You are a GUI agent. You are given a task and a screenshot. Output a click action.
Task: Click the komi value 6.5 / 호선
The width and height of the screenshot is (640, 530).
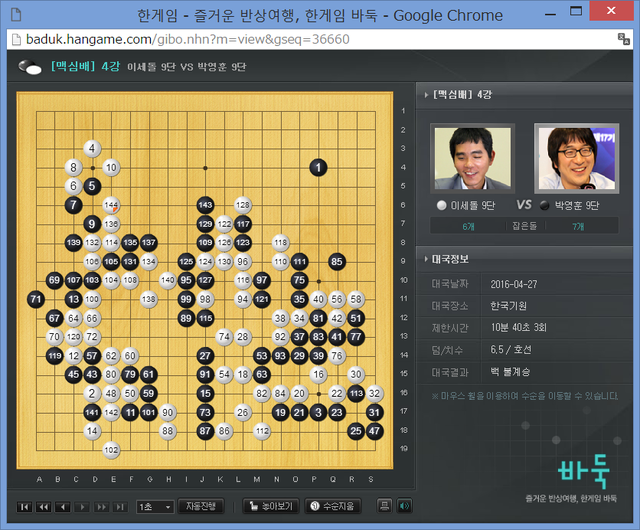(511, 350)
